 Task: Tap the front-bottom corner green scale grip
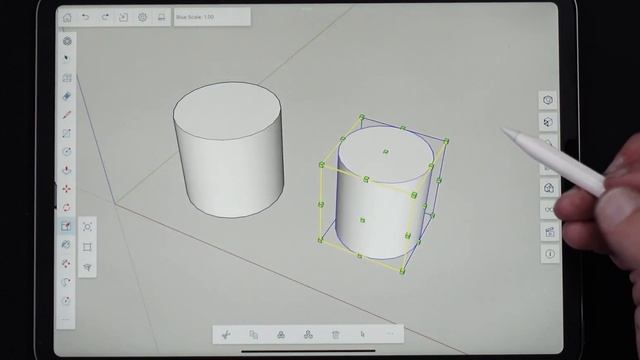402,271
